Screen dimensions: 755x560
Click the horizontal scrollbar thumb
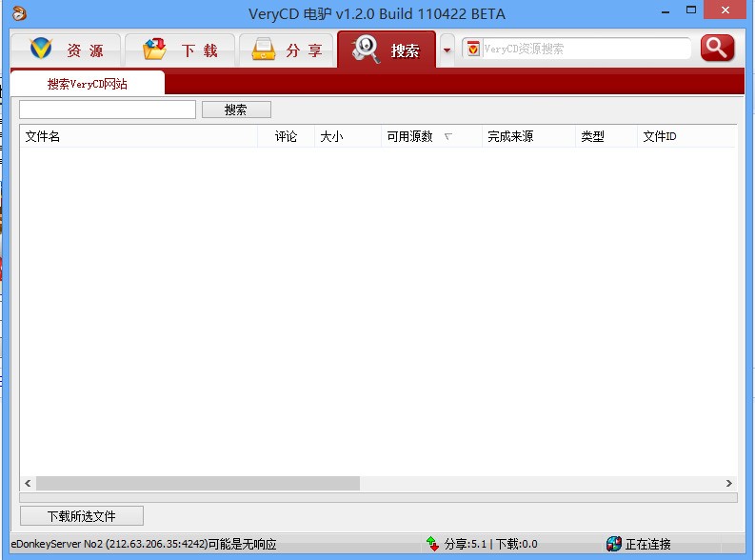coord(198,483)
